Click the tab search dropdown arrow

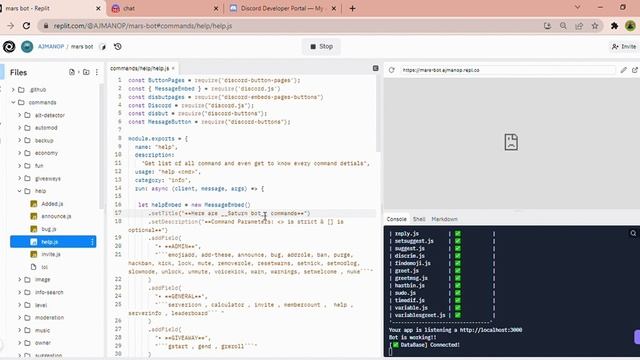(577, 7)
